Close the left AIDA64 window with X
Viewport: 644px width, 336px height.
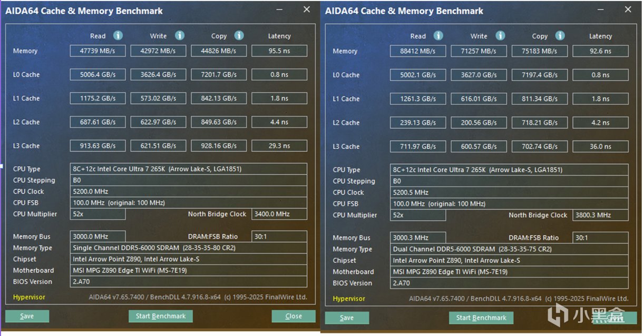pyautogui.click(x=307, y=9)
